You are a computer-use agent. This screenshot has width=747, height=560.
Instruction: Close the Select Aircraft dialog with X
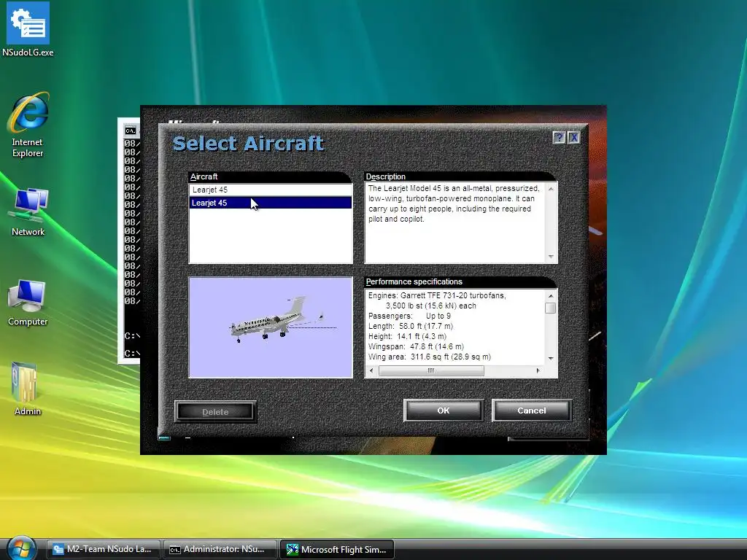pyautogui.click(x=573, y=138)
